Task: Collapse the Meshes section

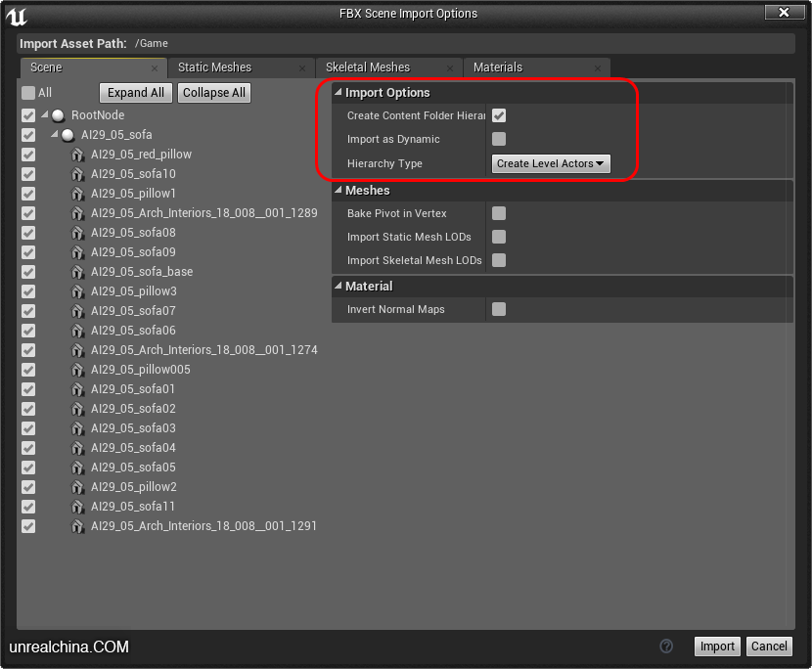Action: [338, 190]
